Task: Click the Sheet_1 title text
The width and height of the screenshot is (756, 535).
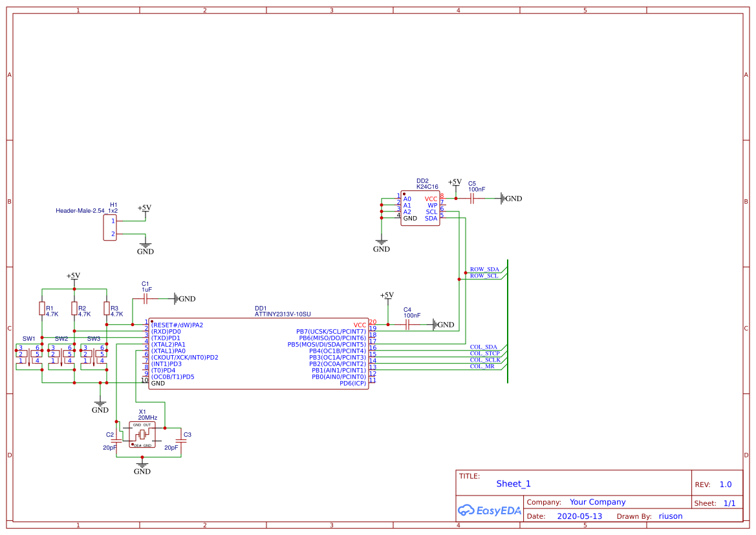Action: (513, 484)
